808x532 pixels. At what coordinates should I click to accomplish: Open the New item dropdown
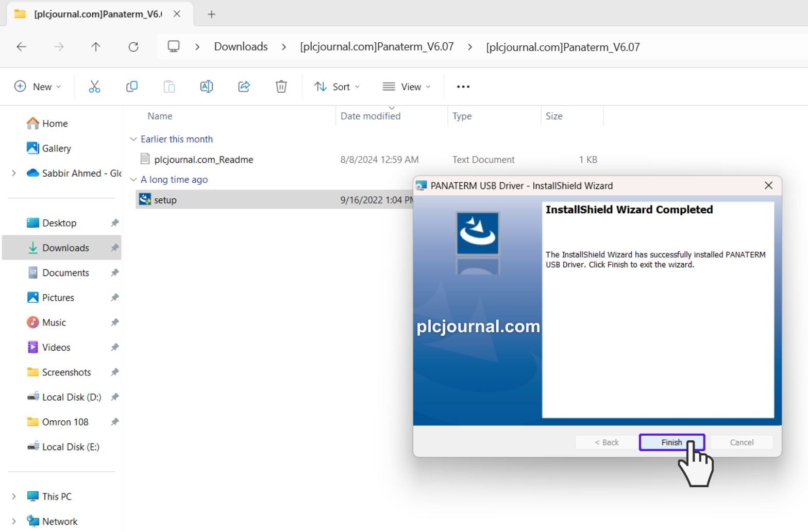[38, 87]
